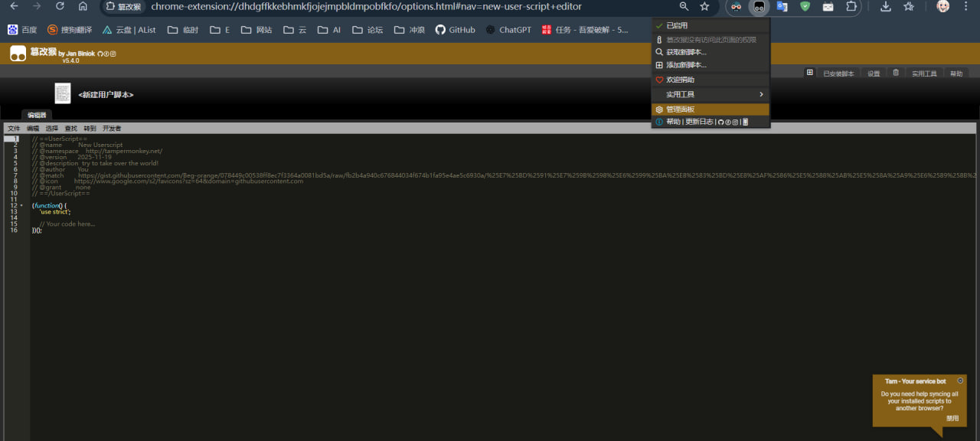980x441 pixels.
Task: Bookmark this page with the star icon
Action: pyautogui.click(x=704, y=7)
